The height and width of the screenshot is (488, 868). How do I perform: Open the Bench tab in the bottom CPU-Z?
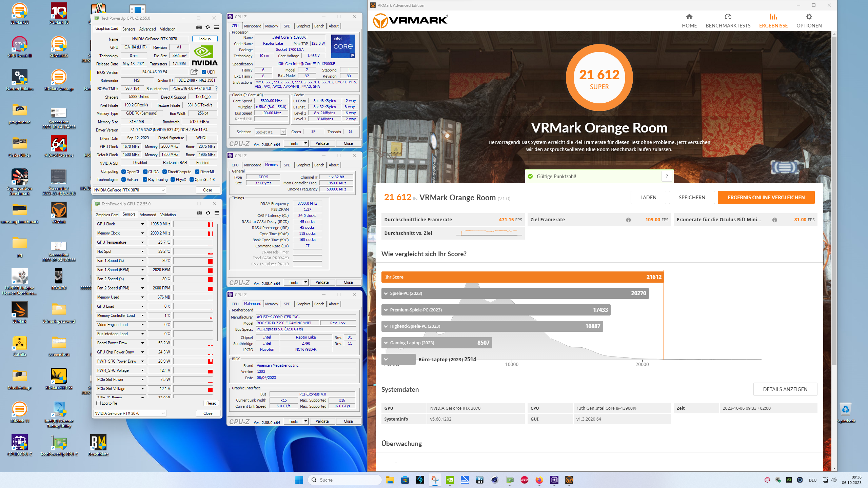[319, 304]
